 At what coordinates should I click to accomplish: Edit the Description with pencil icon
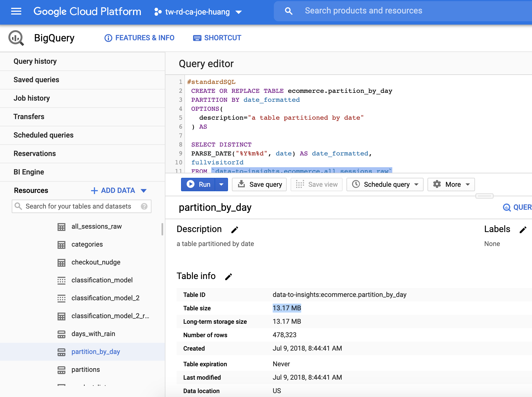click(x=235, y=230)
